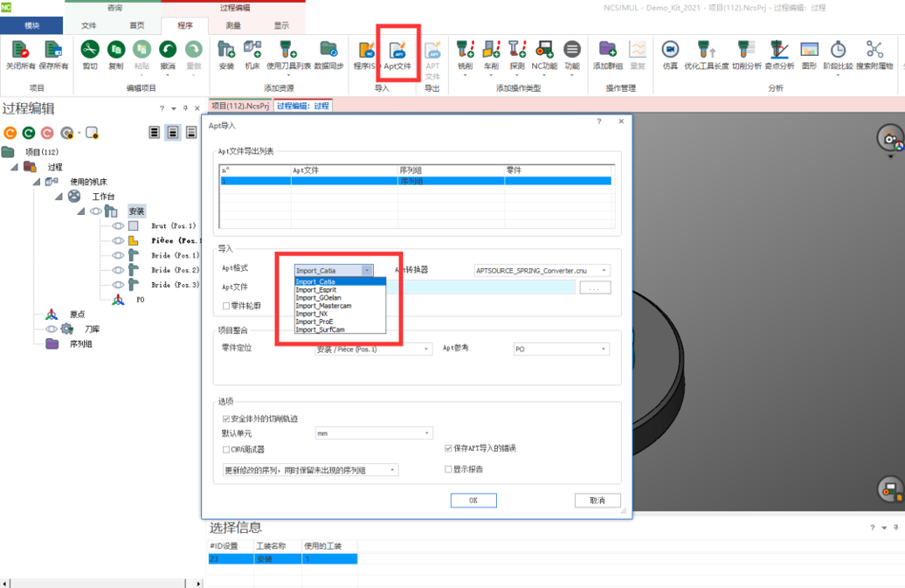905x588 pixels.
Task: Click the orange refresh icon in 过程编辑 panel
Action: 10,134
